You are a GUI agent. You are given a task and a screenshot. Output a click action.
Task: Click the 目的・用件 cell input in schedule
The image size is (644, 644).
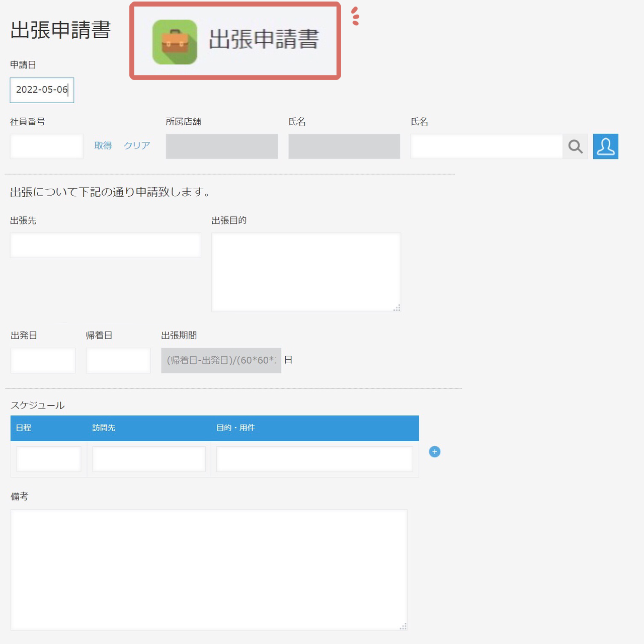pos(314,459)
